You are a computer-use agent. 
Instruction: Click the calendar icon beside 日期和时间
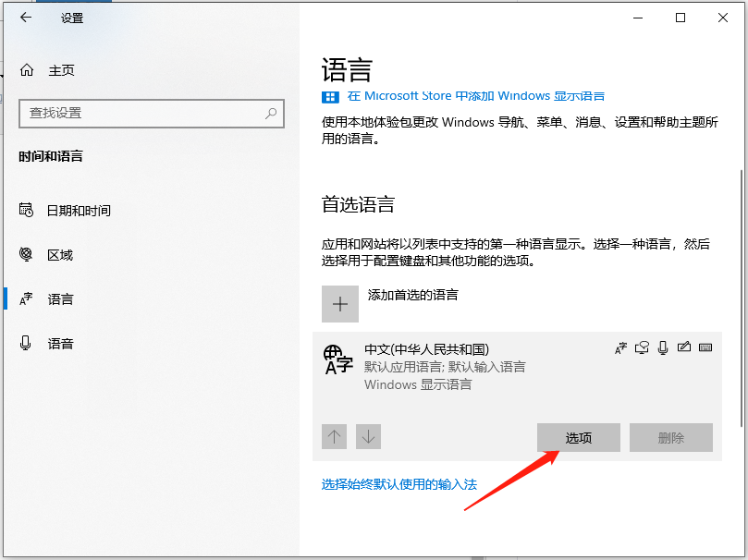pyautogui.click(x=23, y=211)
